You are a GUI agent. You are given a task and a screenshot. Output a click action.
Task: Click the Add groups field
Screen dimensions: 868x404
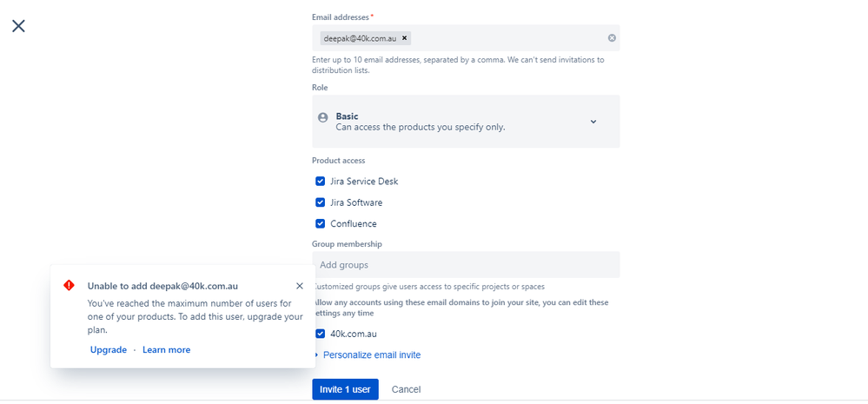(466, 265)
